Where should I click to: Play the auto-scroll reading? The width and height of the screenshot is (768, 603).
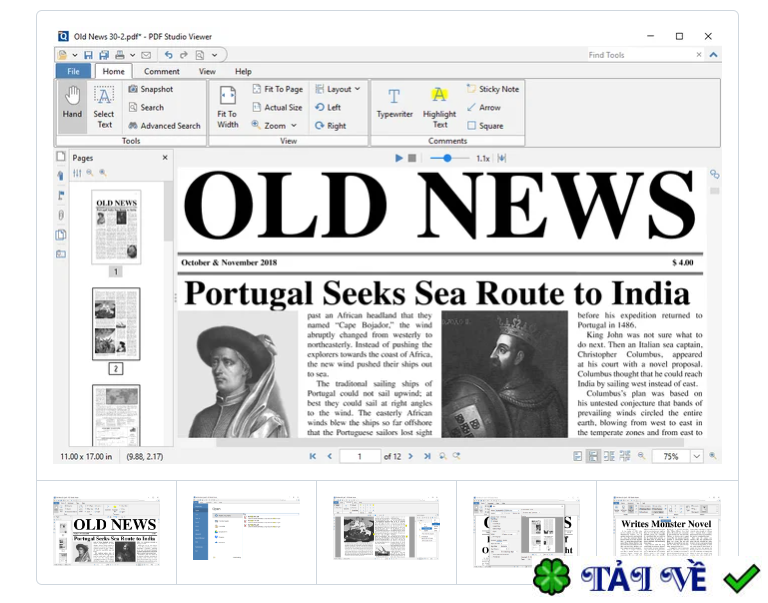pos(399,158)
